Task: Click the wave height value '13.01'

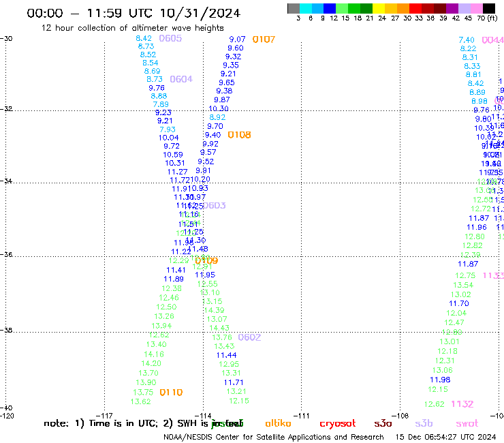Action: 450,341
